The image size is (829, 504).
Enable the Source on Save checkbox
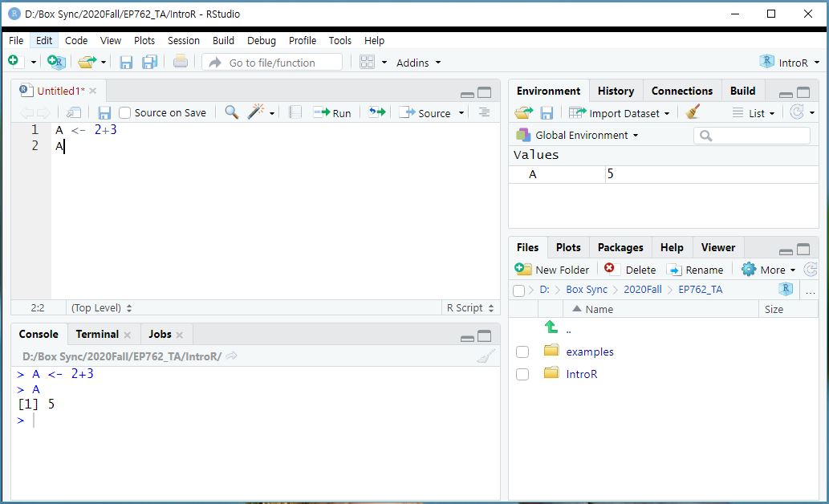point(125,113)
